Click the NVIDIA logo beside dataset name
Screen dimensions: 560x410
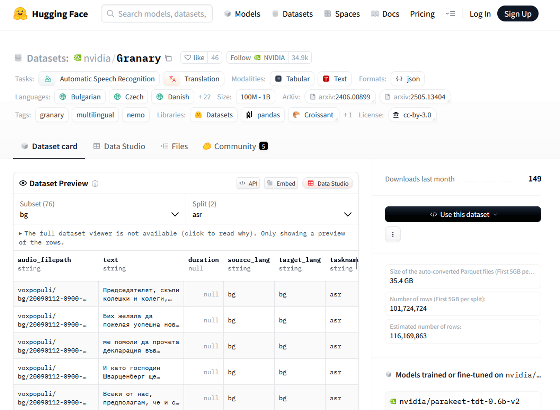point(78,58)
